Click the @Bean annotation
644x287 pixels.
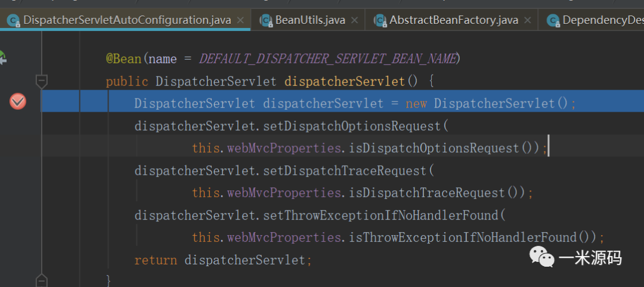click(x=123, y=59)
